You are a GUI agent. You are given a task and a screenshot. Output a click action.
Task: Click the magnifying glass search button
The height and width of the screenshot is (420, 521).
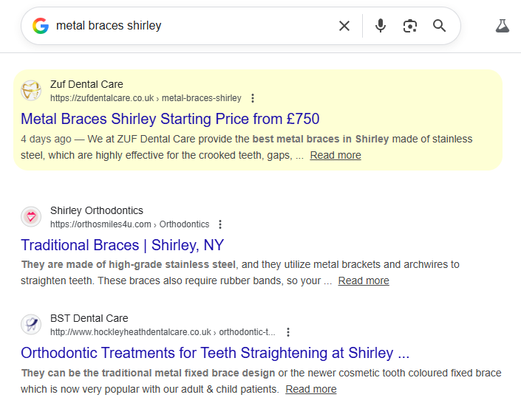(440, 26)
